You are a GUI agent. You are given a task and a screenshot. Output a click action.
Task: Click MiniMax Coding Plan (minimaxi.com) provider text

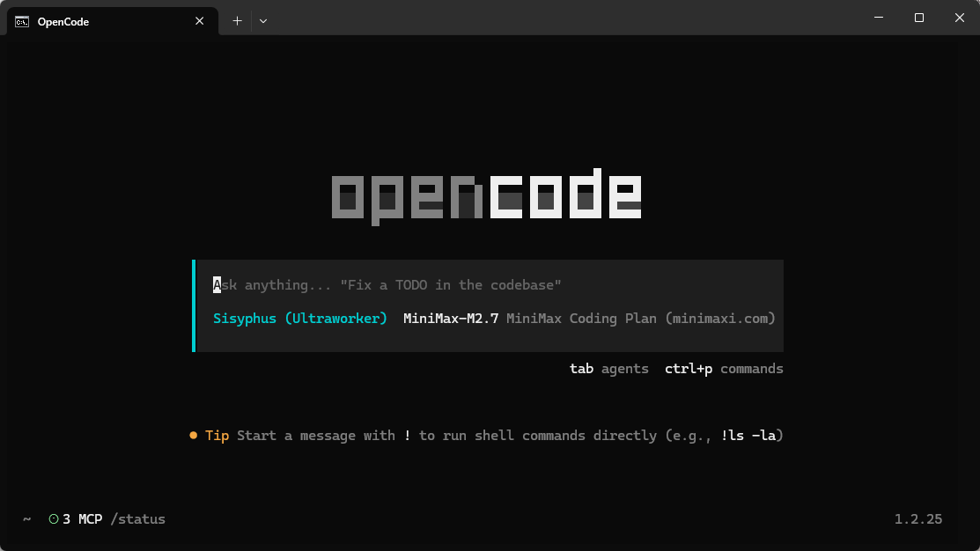click(x=641, y=319)
